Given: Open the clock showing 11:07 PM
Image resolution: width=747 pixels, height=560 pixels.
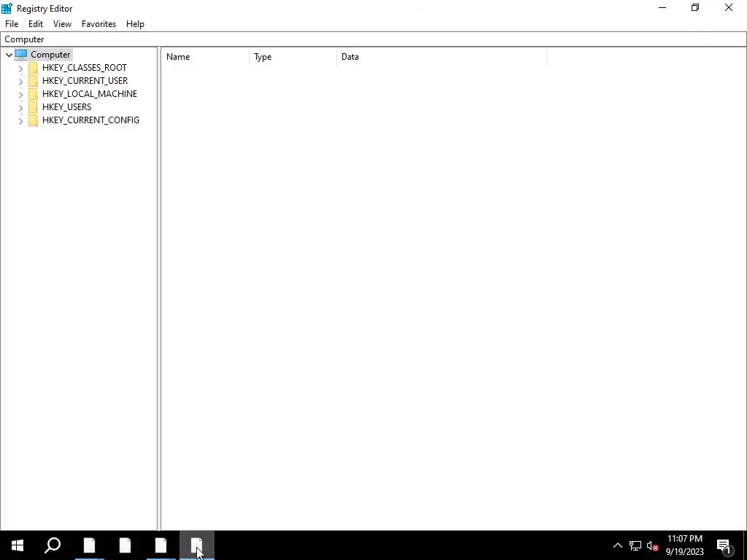Looking at the screenshot, I should pos(684,545).
